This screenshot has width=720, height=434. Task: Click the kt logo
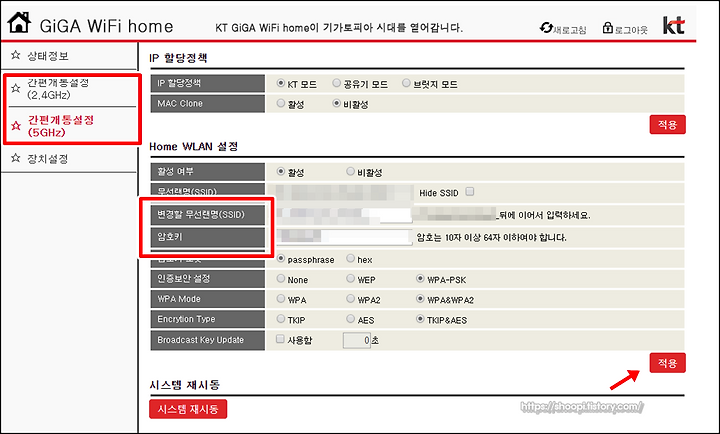673,25
